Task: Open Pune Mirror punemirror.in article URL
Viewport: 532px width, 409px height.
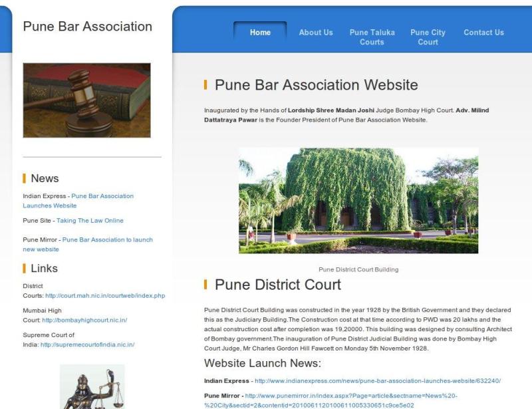Action: point(331,400)
